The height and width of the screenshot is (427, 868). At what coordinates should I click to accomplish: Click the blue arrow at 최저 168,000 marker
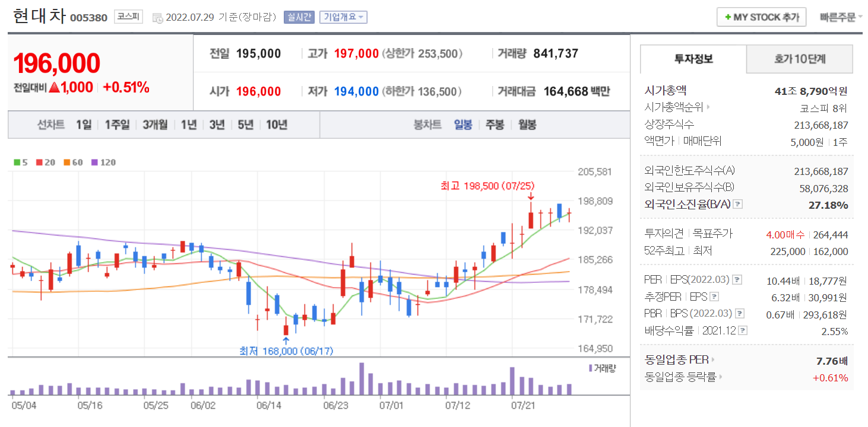(x=286, y=340)
